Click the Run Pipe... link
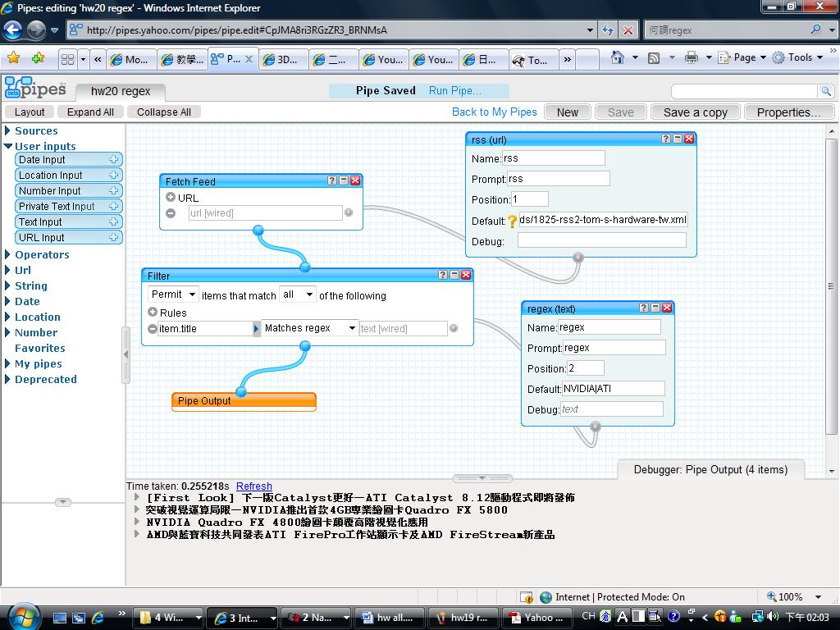 454,91
